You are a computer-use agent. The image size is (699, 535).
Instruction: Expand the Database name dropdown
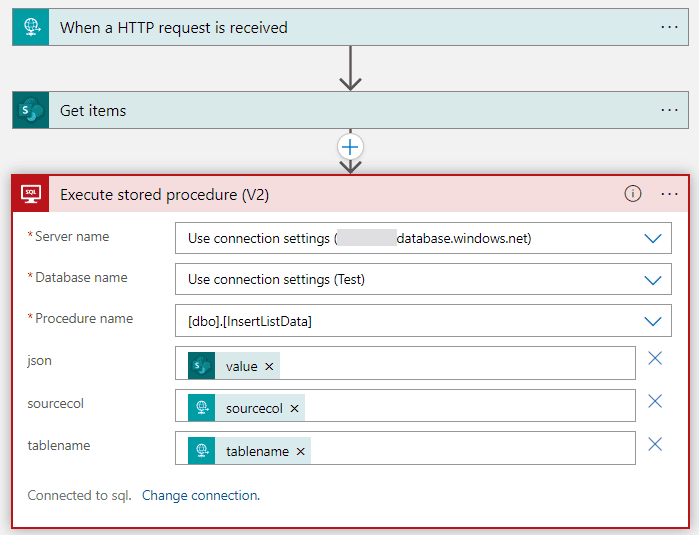point(653,280)
